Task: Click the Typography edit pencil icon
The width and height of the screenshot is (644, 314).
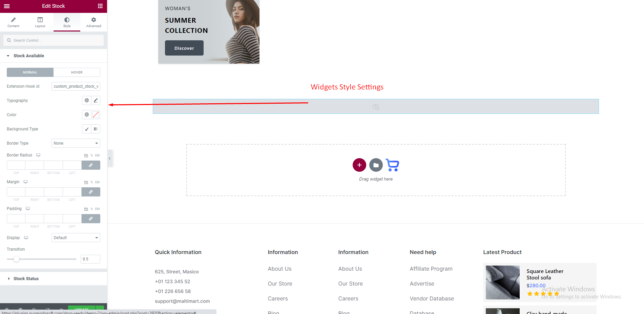Action: [x=96, y=100]
